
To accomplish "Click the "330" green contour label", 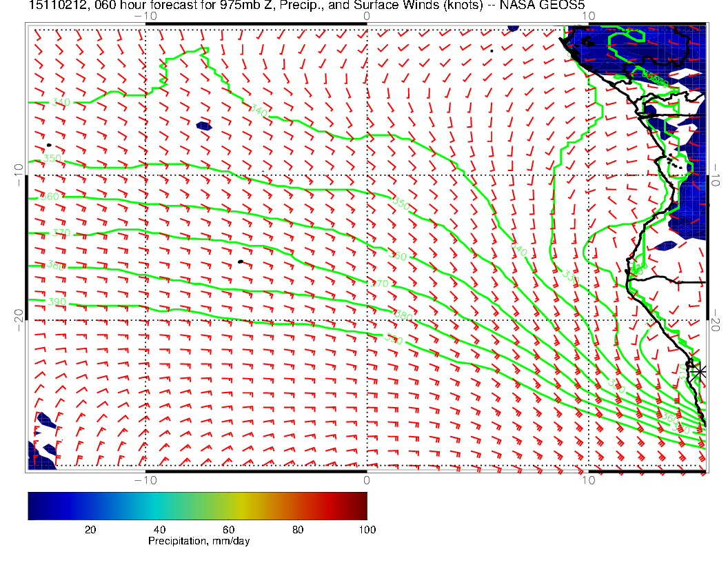I will pos(570,276).
